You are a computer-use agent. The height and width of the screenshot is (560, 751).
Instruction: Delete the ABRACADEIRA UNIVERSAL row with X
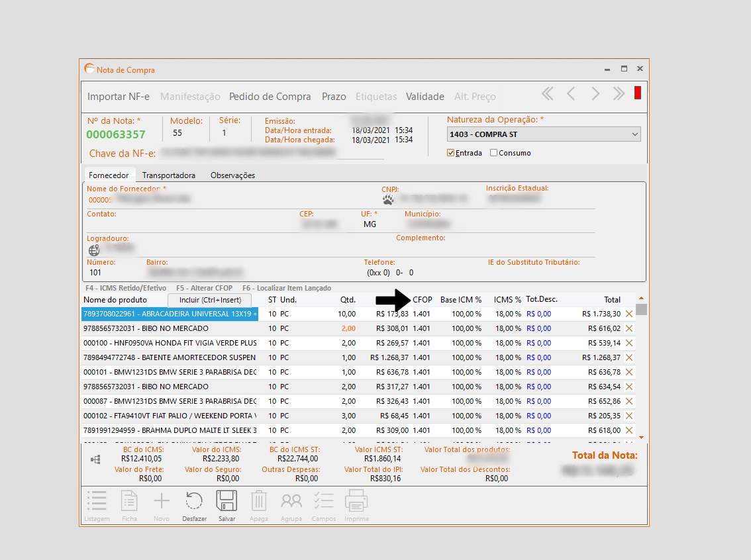pyautogui.click(x=629, y=314)
